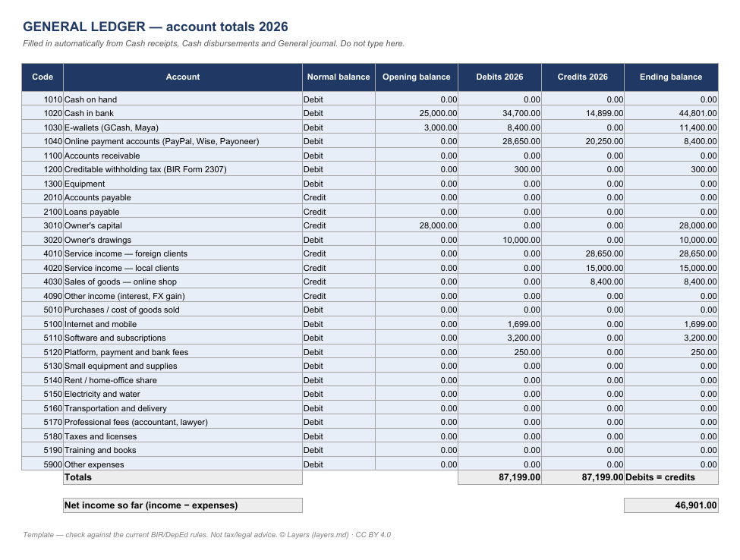Click the 'Internet and mobile' account cell
740x560 pixels.
183,324
